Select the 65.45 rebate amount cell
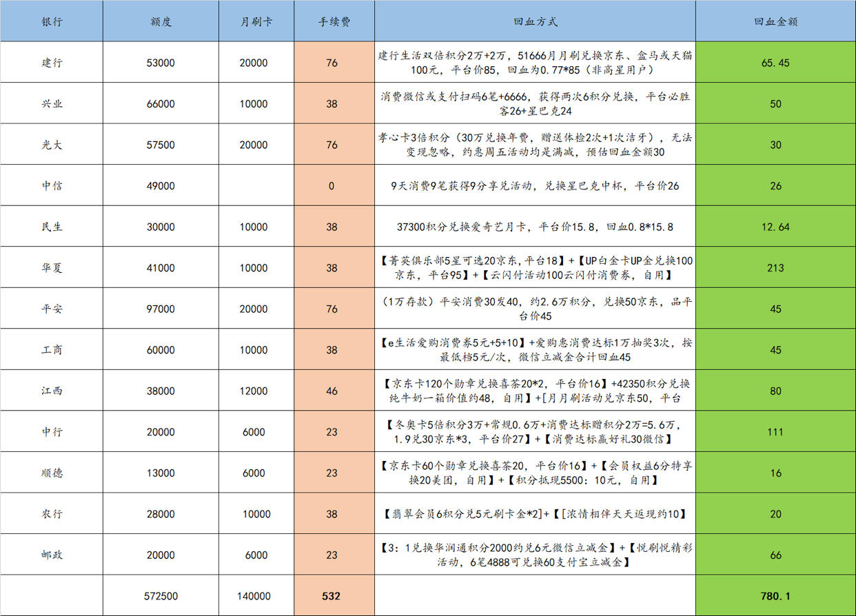This screenshot has height=616, width=856. 775,63
